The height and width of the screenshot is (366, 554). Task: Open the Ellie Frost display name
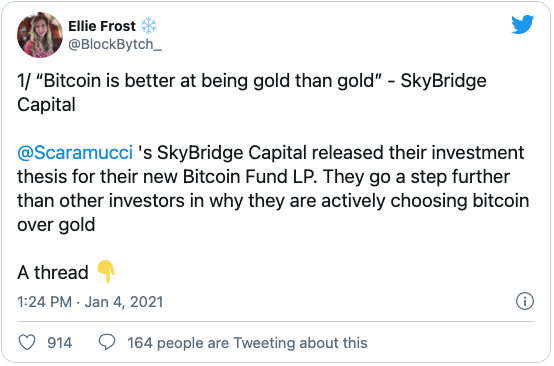102,26
